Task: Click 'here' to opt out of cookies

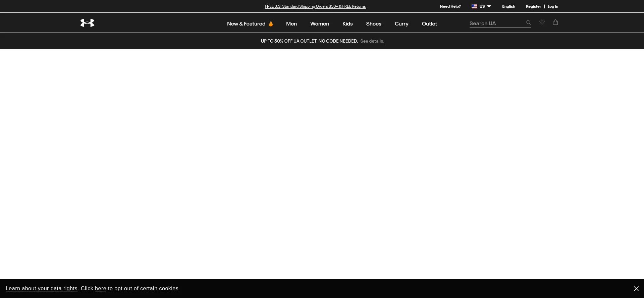Action: (101, 289)
